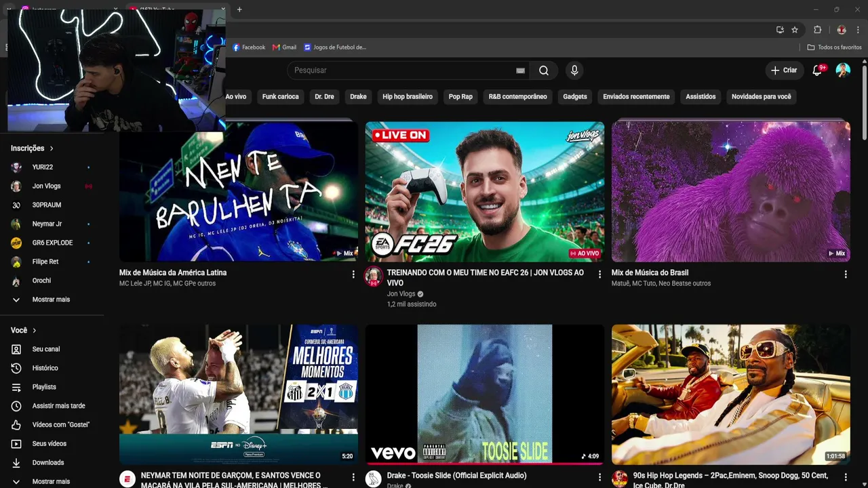Select the Assistidos filter chip
The image size is (868, 488).
pos(701,96)
